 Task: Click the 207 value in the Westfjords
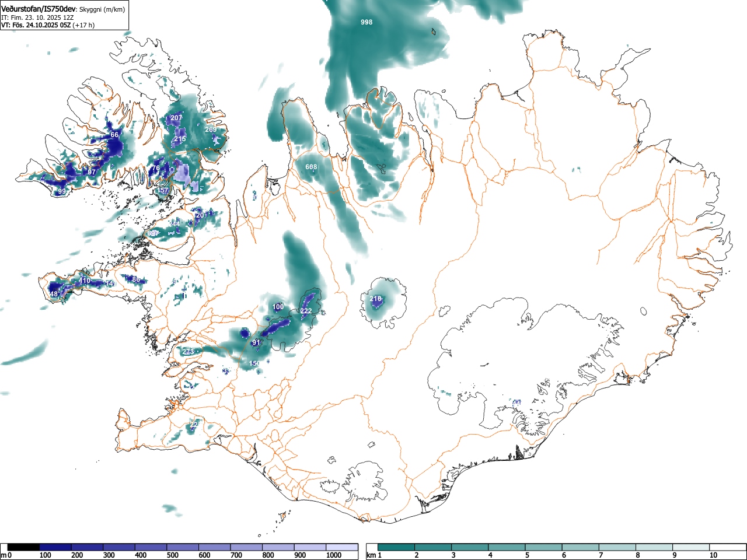[176, 118]
